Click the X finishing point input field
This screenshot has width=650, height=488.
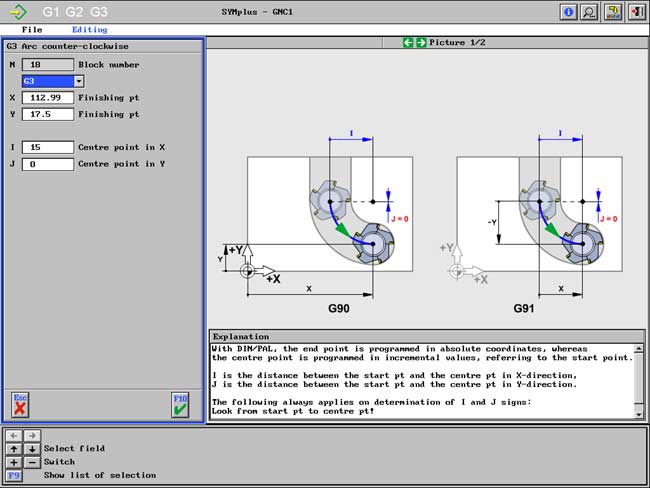pos(47,98)
